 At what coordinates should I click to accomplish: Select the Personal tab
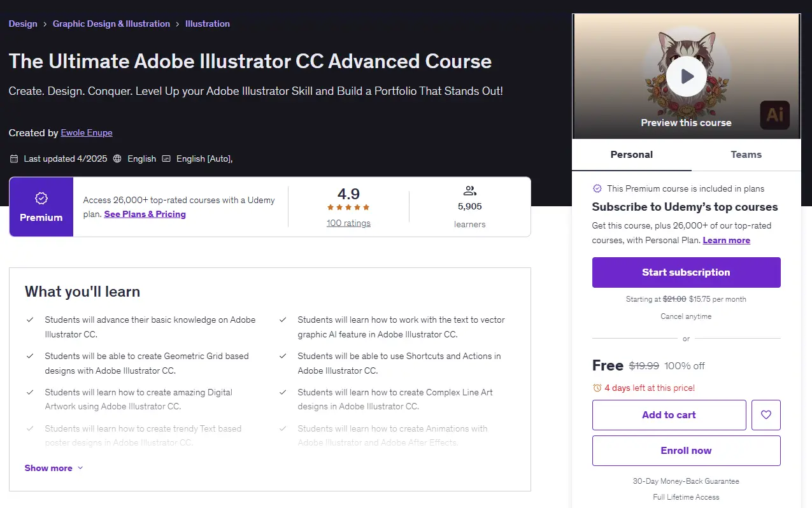click(x=631, y=155)
